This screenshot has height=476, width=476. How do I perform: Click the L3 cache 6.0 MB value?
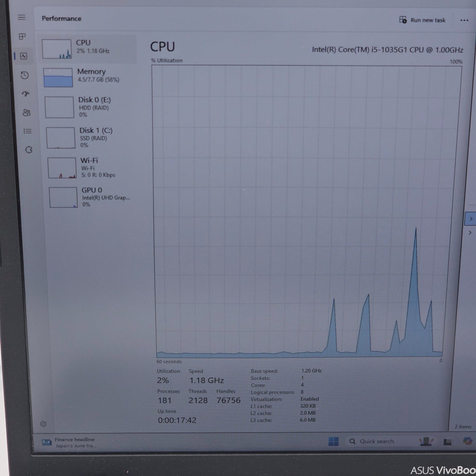click(307, 420)
